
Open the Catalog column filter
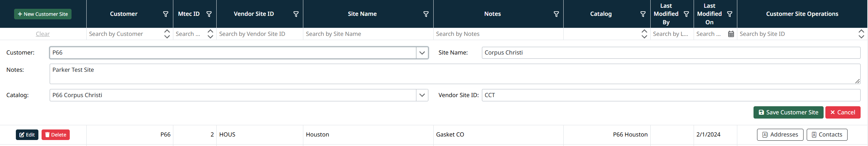(643, 14)
